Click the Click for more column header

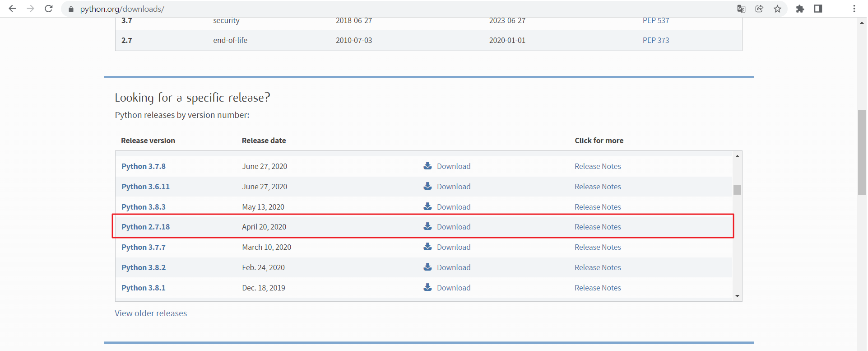coord(599,140)
